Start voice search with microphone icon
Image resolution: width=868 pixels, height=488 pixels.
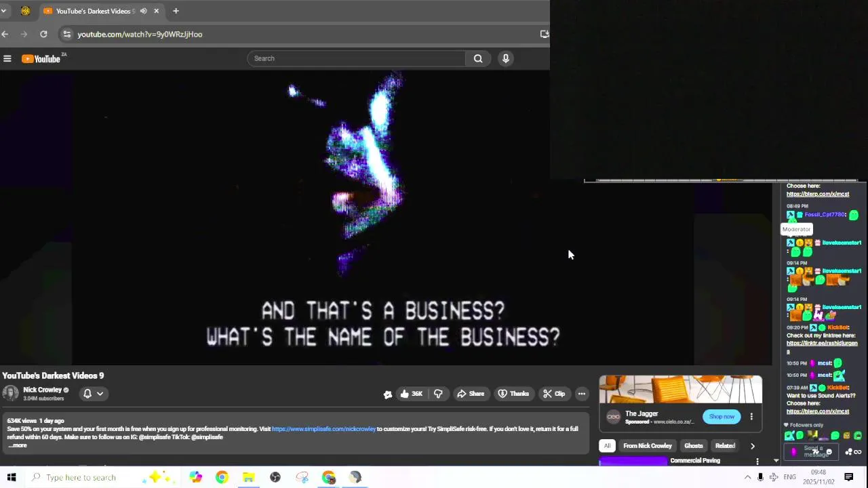[x=505, y=58]
